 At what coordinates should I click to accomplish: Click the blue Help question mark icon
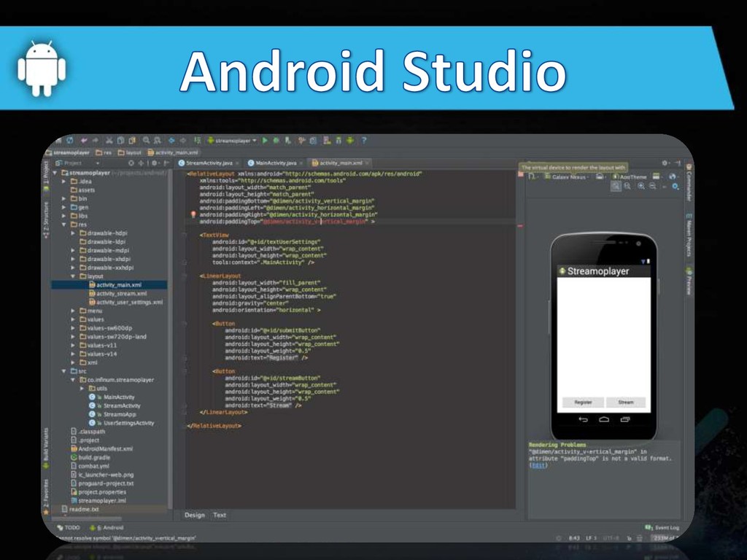click(x=364, y=141)
